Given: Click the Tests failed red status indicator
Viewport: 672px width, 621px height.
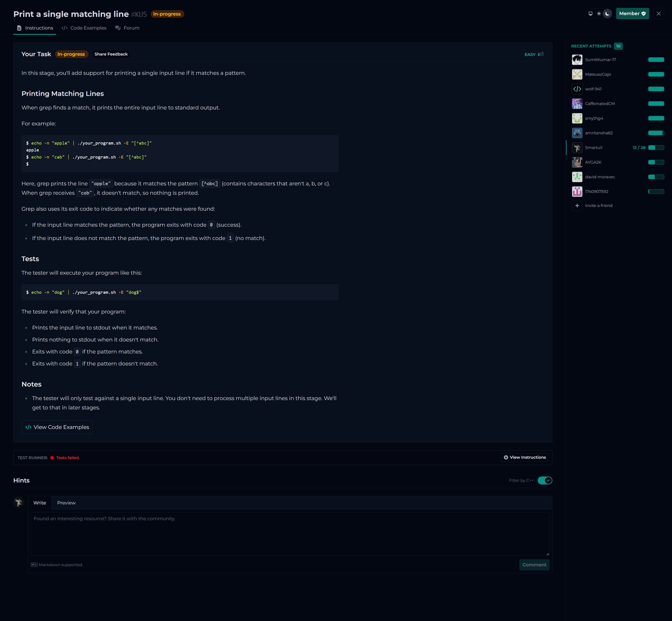Looking at the screenshot, I should [52, 458].
